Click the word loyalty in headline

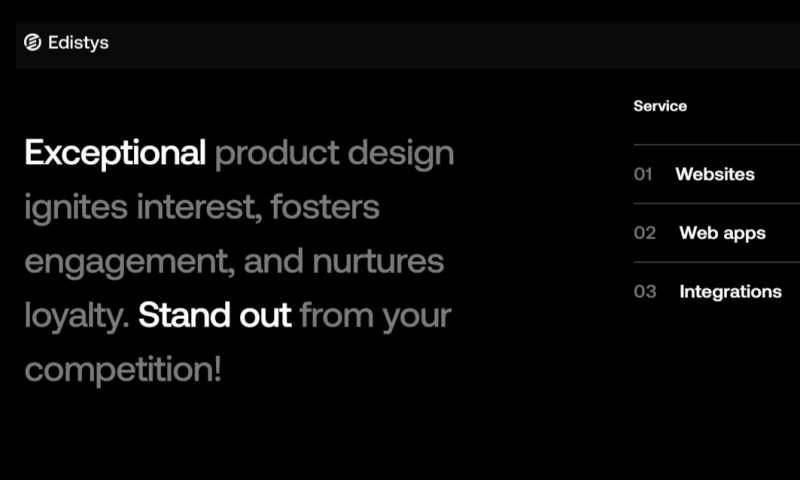pos(76,316)
